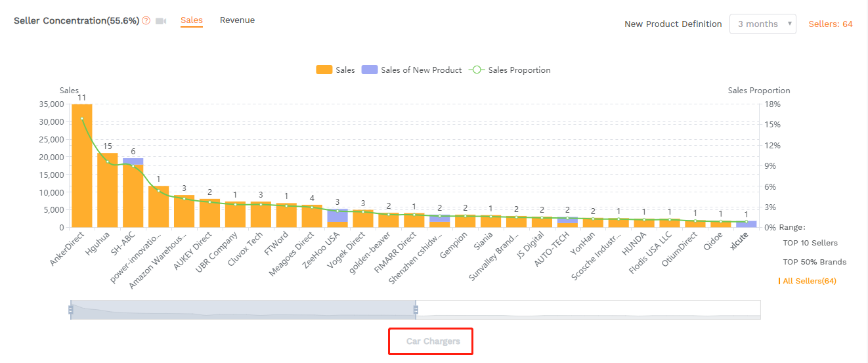Click the SH-ABC sales bar
This screenshot has height=363, width=868.
click(x=133, y=197)
